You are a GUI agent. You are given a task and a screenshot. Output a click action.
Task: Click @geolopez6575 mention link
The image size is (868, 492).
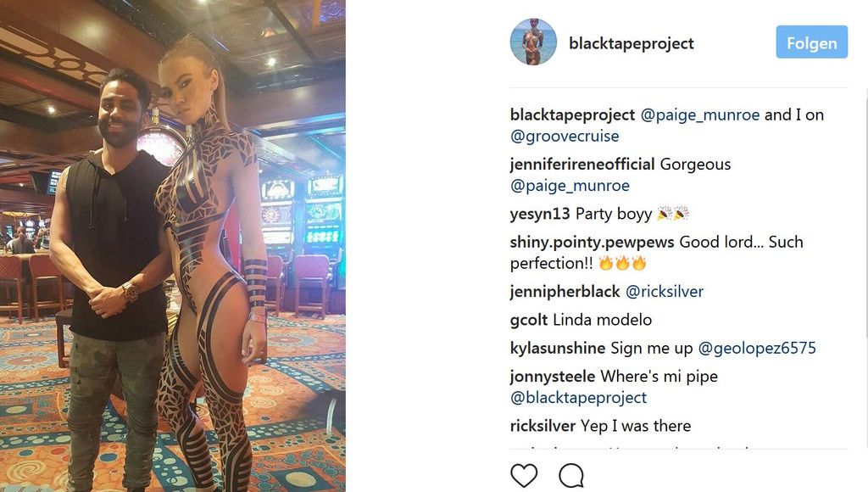click(x=757, y=348)
